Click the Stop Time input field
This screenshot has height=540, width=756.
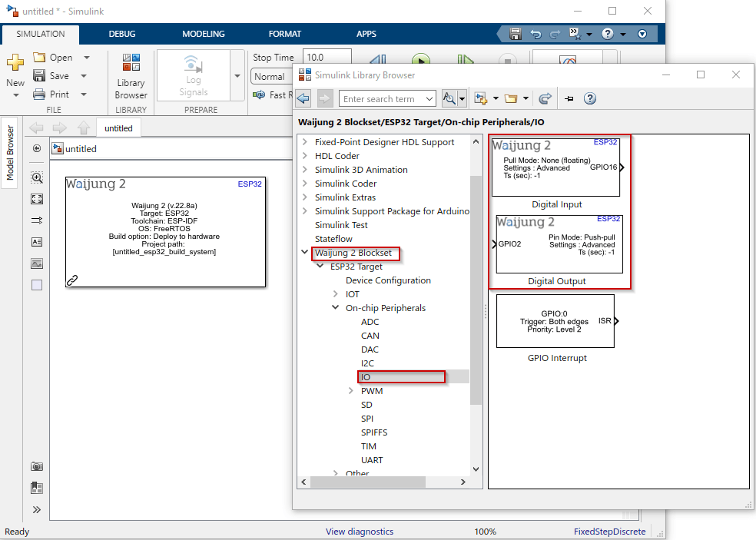click(327, 57)
